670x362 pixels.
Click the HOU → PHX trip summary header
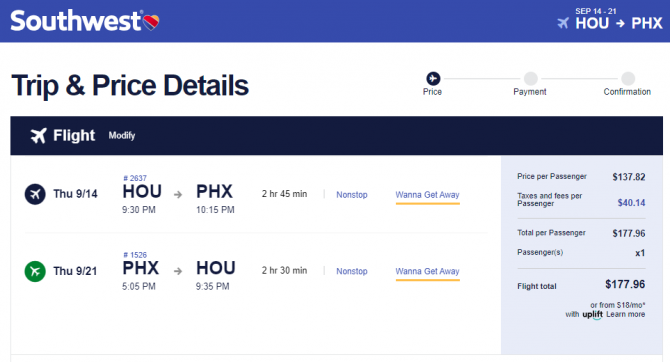[x=619, y=23]
